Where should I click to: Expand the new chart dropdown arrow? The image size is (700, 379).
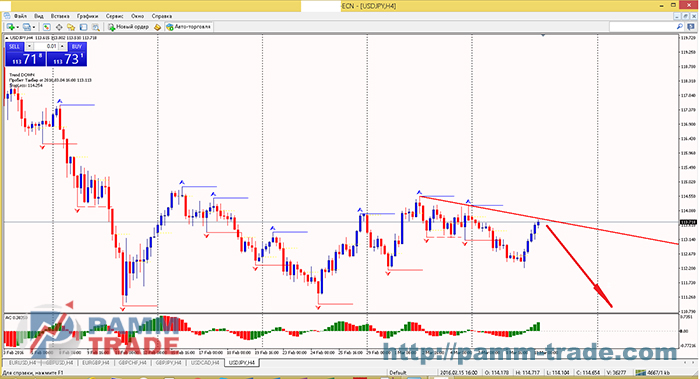pyautogui.click(x=17, y=27)
